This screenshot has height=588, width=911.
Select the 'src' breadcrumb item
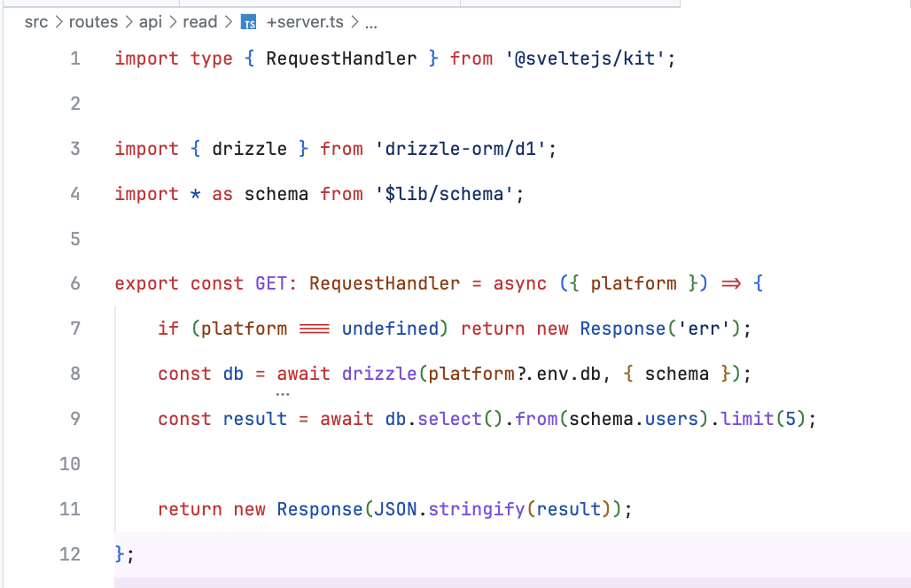[x=36, y=22]
